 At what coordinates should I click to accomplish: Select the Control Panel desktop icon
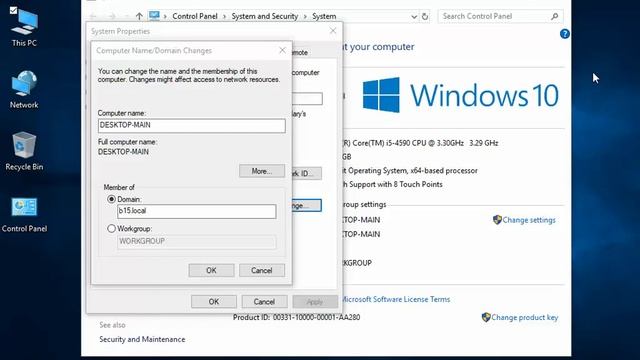pyautogui.click(x=24, y=214)
